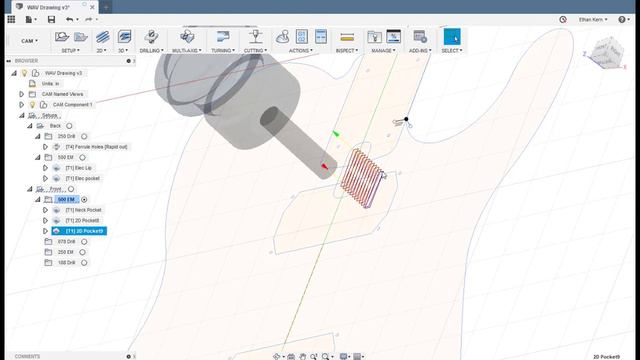Open the INSPECT menu
Viewport: 640px width, 360px height.
(347, 51)
